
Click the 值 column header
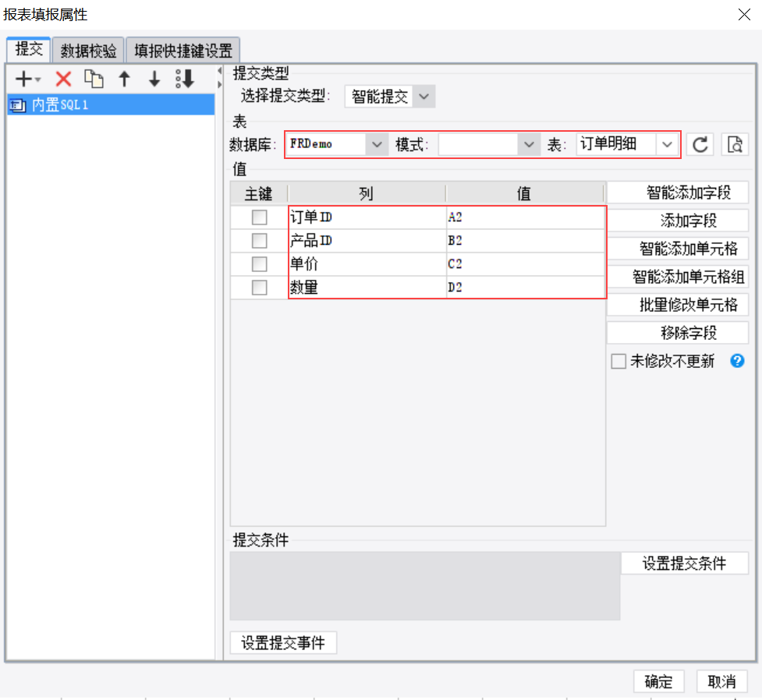525,194
